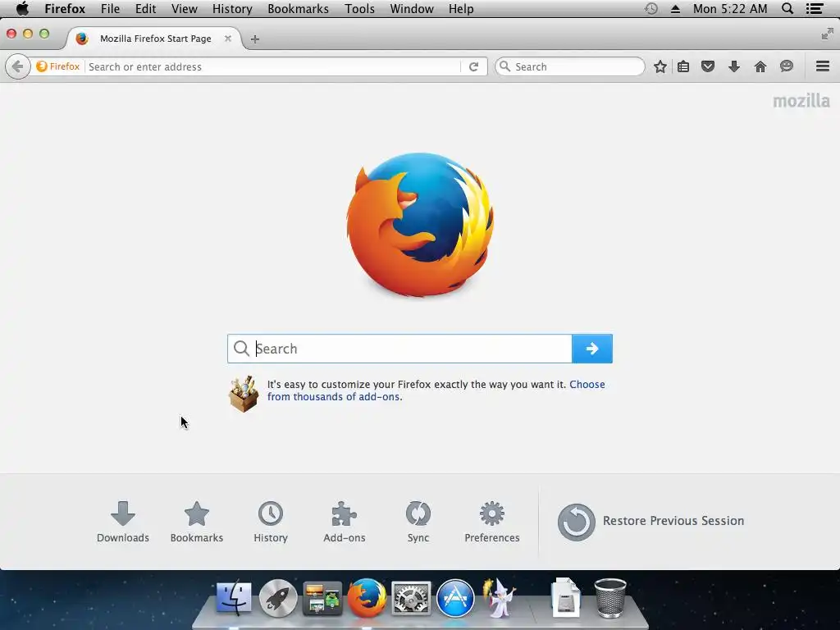
Task: Close the Mozilla Firefox Start Page tab
Action: coord(228,39)
